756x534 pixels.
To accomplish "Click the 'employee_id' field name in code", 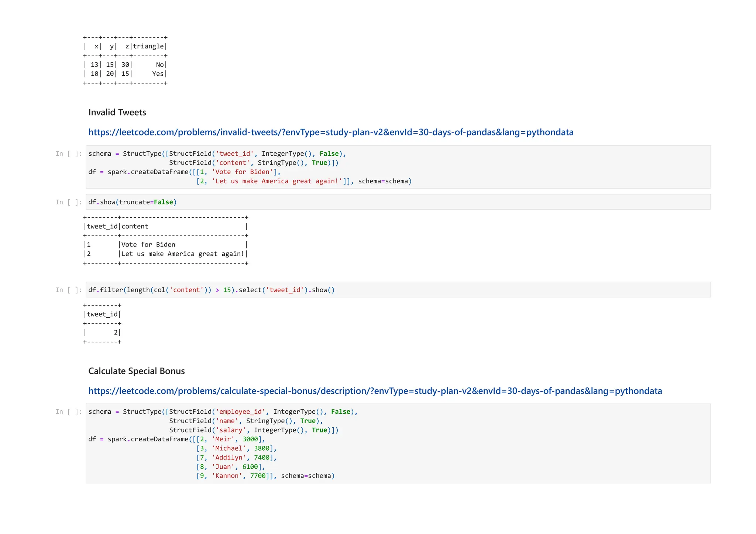I will pyautogui.click(x=241, y=411).
